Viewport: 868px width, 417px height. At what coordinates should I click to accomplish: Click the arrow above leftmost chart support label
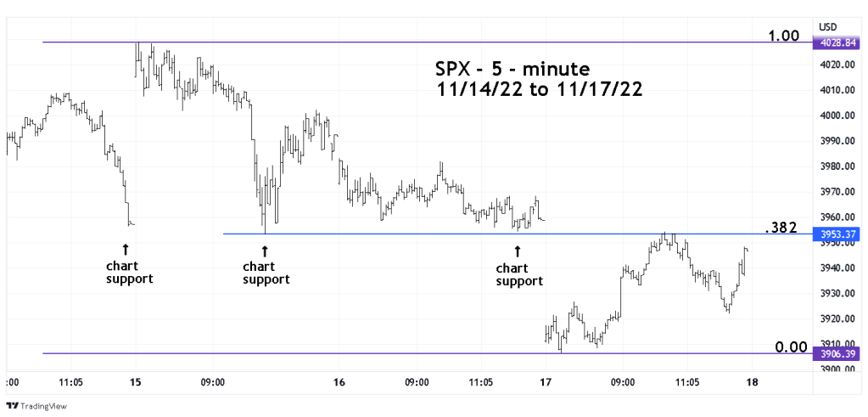pyautogui.click(x=126, y=249)
